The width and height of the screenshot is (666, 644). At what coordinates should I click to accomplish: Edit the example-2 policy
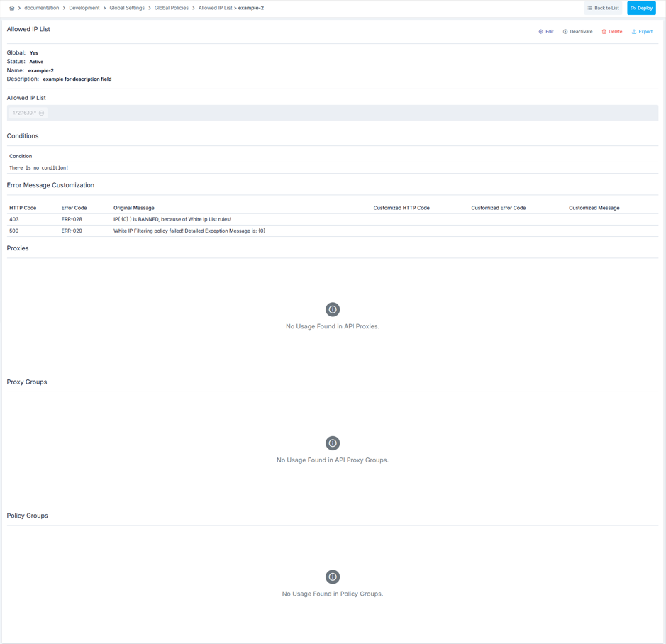coord(546,32)
